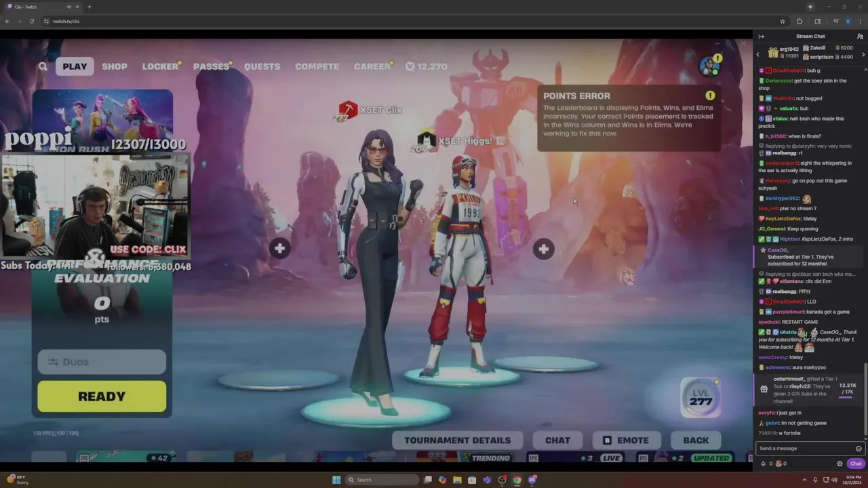Open Chrome from the taskbar

coord(517,480)
